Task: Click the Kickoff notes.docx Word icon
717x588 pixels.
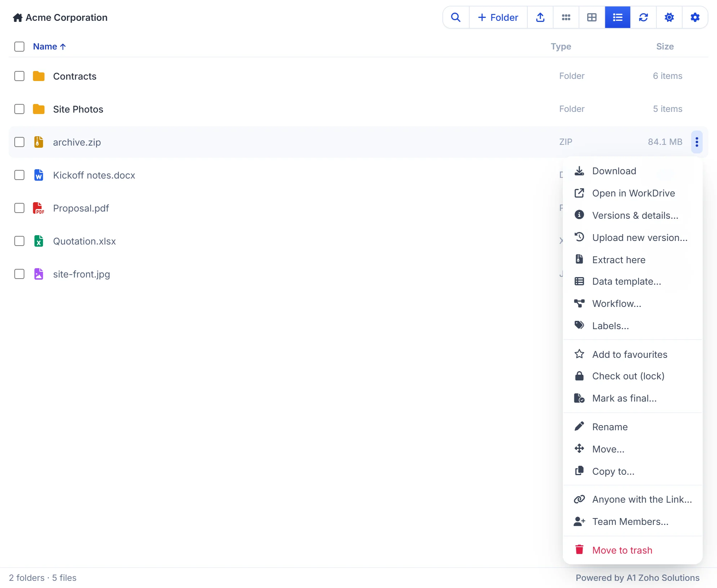Action: tap(39, 175)
